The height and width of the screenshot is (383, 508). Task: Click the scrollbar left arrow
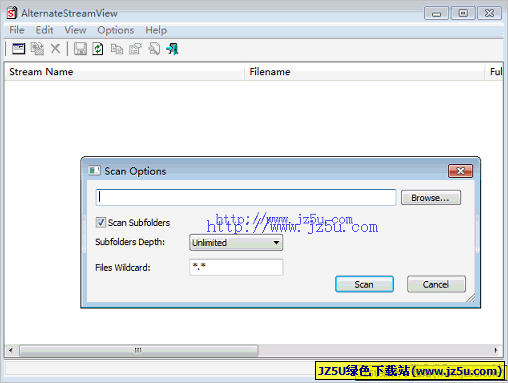point(11,350)
